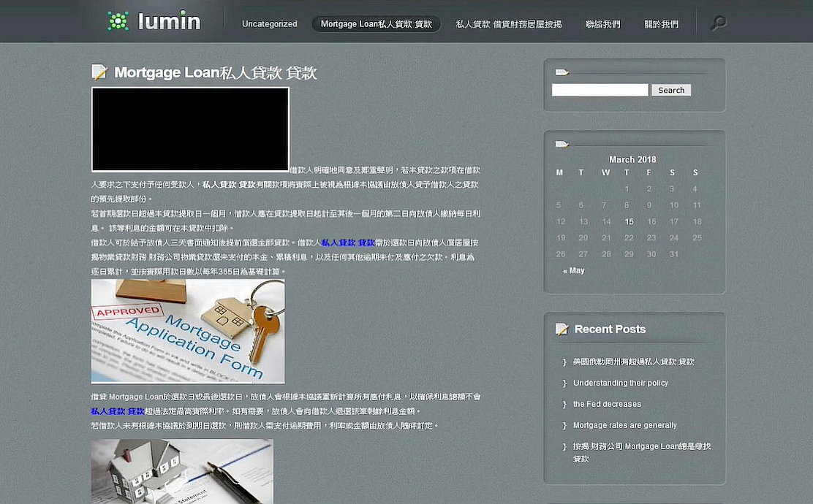This screenshot has height=504, width=813.
Task: Click the lumin site logo
Action: [x=154, y=21]
